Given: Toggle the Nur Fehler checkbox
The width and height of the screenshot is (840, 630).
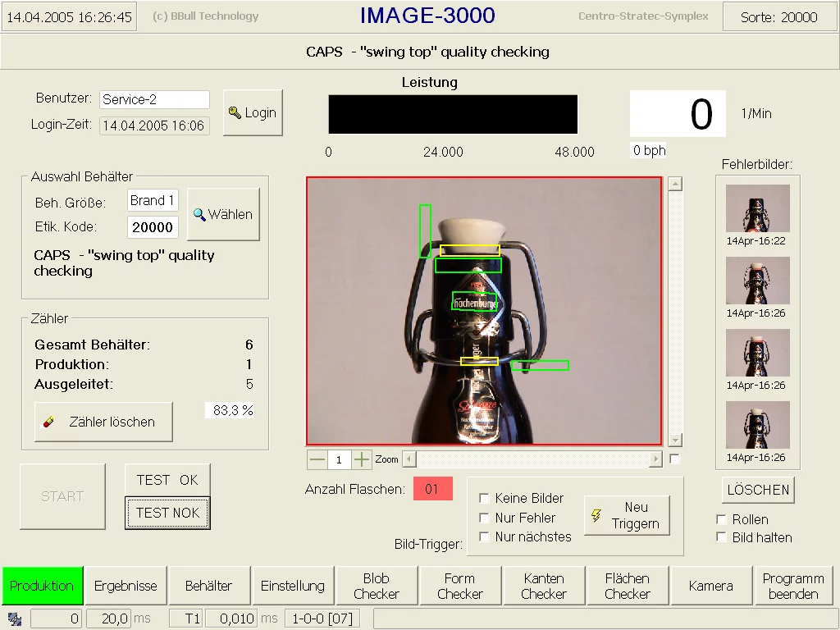Looking at the screenshot, I should (484, 518).
